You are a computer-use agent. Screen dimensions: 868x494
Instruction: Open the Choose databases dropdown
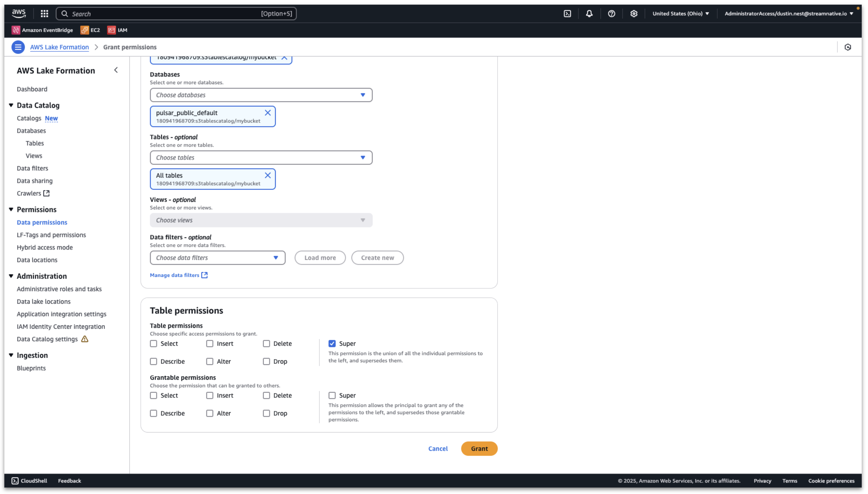(261, 95)
